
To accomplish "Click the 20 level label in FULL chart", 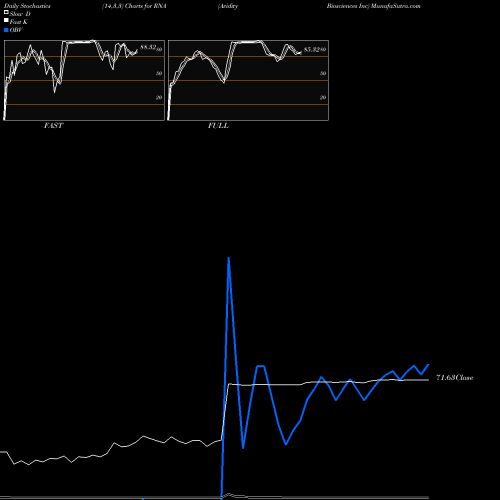I will tap(323, 97).
